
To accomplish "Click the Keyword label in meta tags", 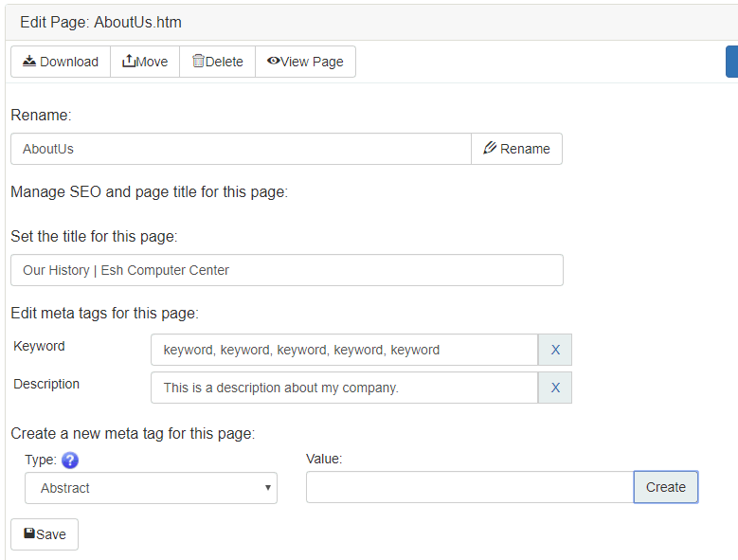I will (40, 347).
